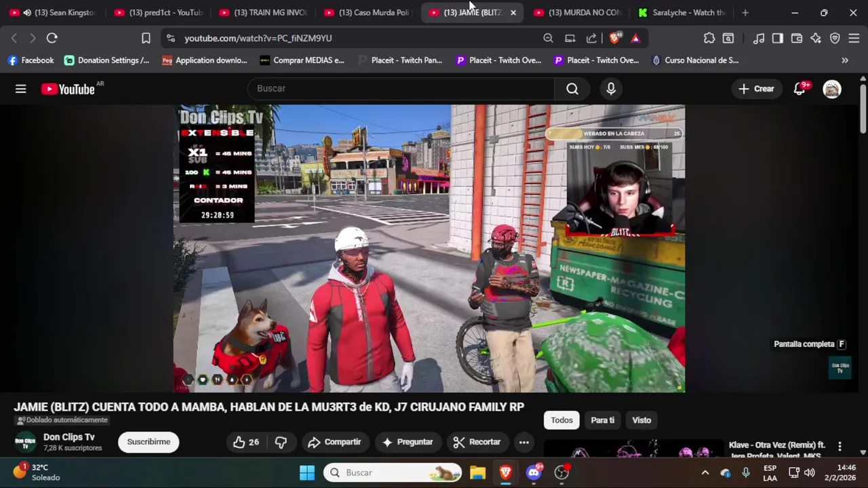Screen dimensions: 868x488
Task: Click the YouTube Buscar search field
Action: (401, 89)
